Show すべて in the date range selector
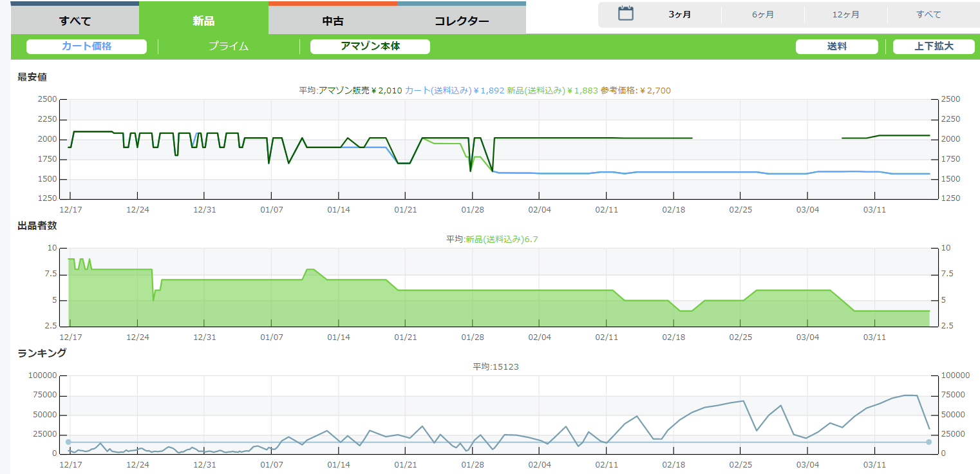The image size is (980, 474). pyautogui.click(x=928, y=14)
